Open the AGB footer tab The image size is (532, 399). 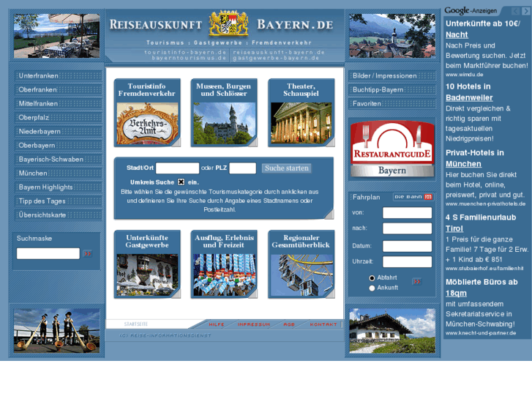289,324
